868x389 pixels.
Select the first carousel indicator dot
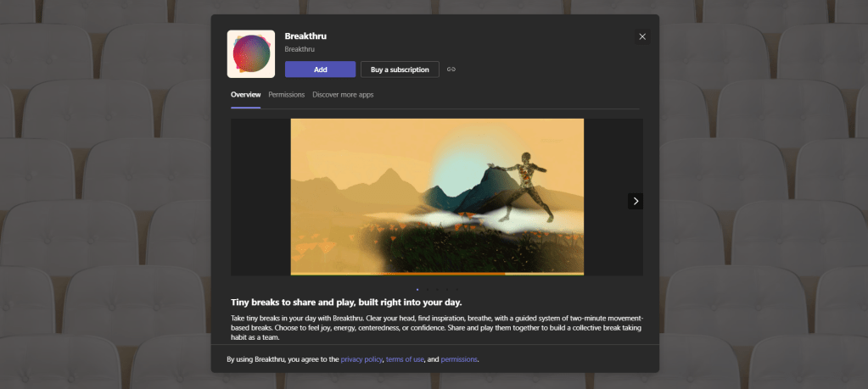pyautogui.click(x=417, y=289)
